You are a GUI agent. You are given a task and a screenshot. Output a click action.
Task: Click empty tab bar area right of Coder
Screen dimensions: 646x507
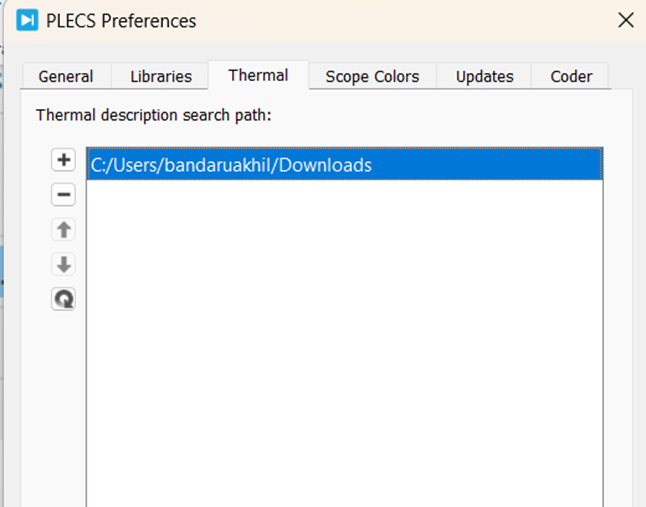click(x=622, y=75)
